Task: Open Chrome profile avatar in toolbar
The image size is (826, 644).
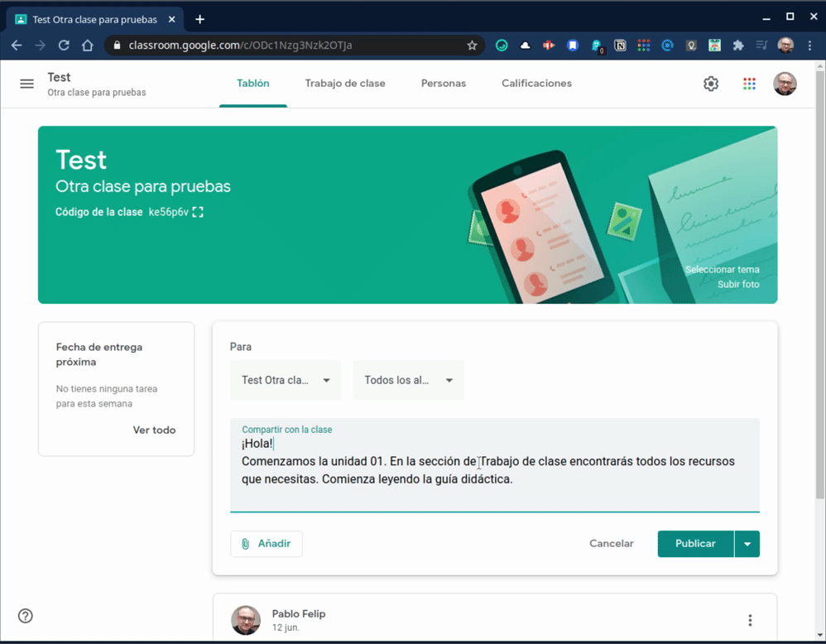Action: [x=785, y=46]
